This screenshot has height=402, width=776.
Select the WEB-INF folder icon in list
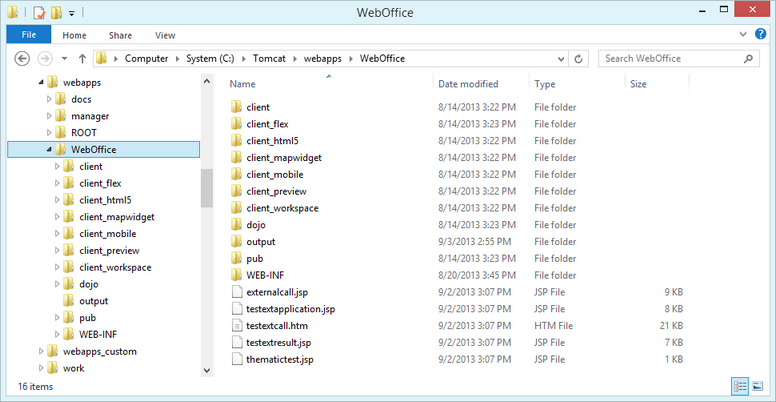tap(237, 275)
